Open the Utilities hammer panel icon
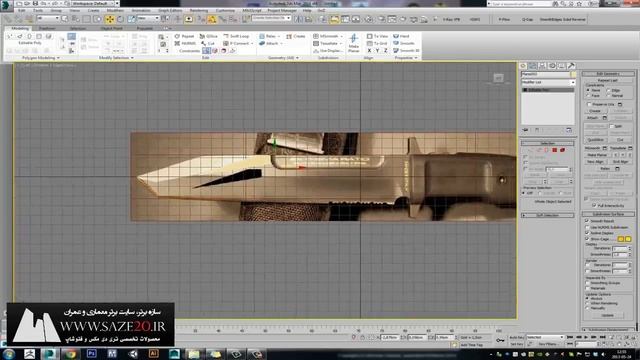Screen dimensions: 640x360 point(571,66)
